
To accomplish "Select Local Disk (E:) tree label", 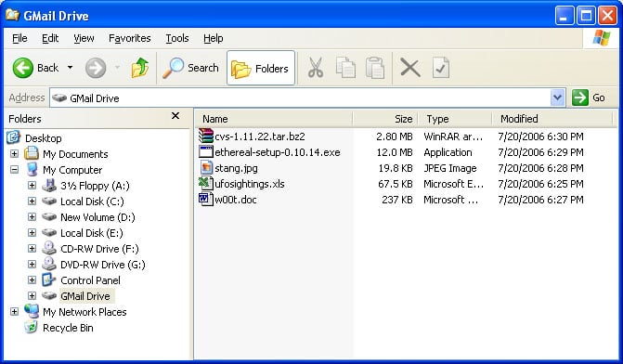I will (x=92, y=233).
